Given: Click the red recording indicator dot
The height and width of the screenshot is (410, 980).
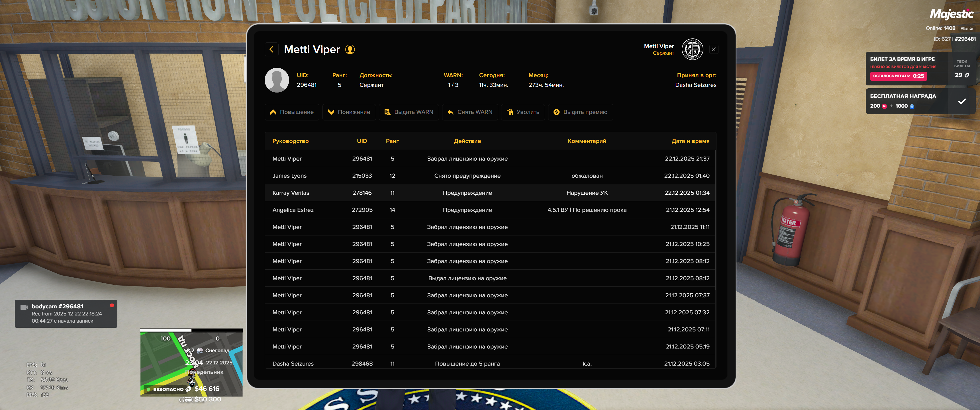Looking at the screenshot, I should coord(111,306).
